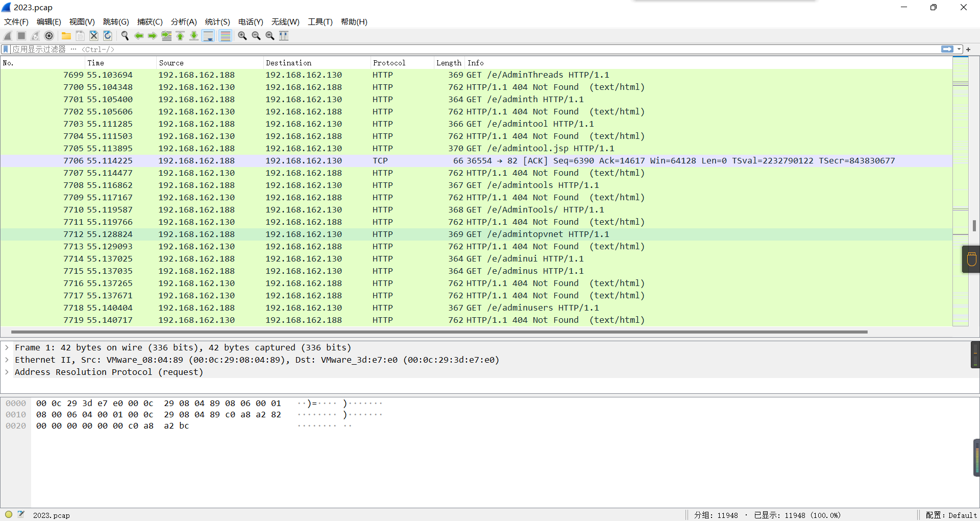
Task: Click the packet list horizontal scrollbar
Action: click(x=439, y=332)
